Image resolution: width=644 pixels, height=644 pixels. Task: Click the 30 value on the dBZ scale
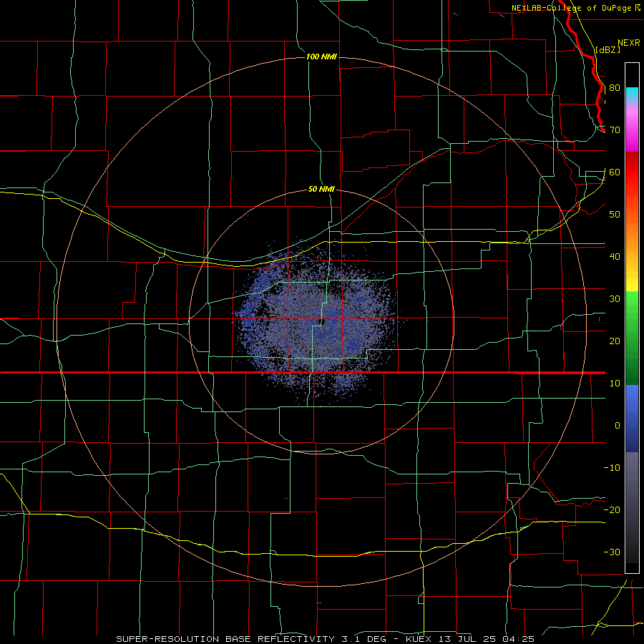click(x=615, y=299)
